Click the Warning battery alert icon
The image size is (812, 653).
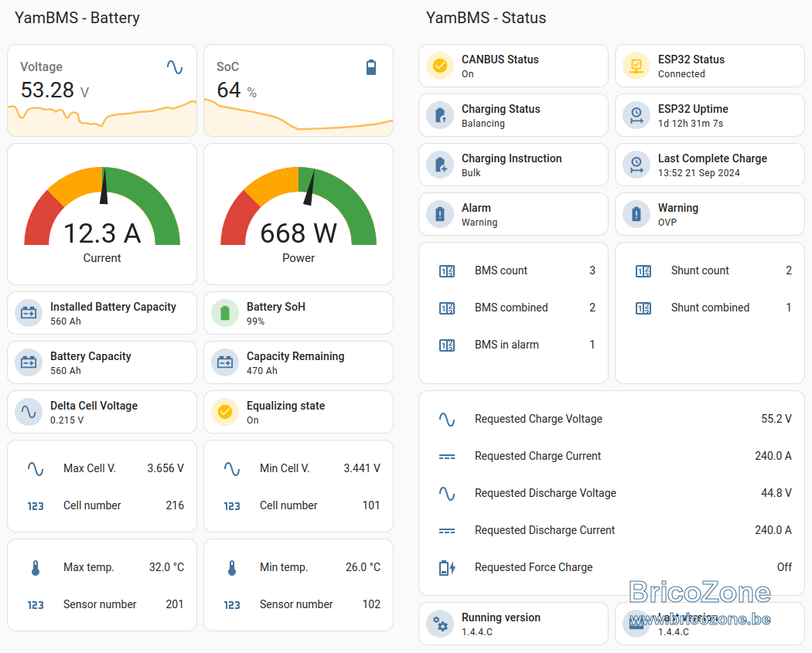[636, 214]
